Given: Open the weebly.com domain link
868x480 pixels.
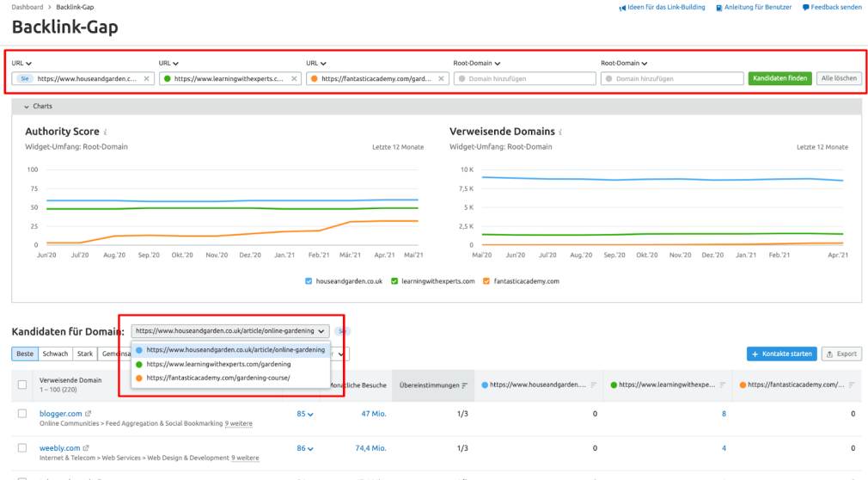Looking at the screenshot, I should (59, 448).
